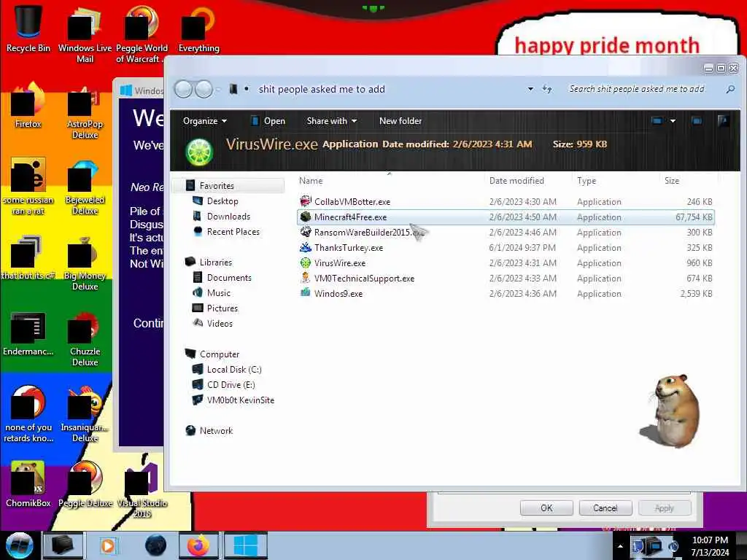Open Documents library in the navigation pane
Image resolution: width=747 pixels, height=560 pixels.
pyautogui.click(x=228, y=277)
